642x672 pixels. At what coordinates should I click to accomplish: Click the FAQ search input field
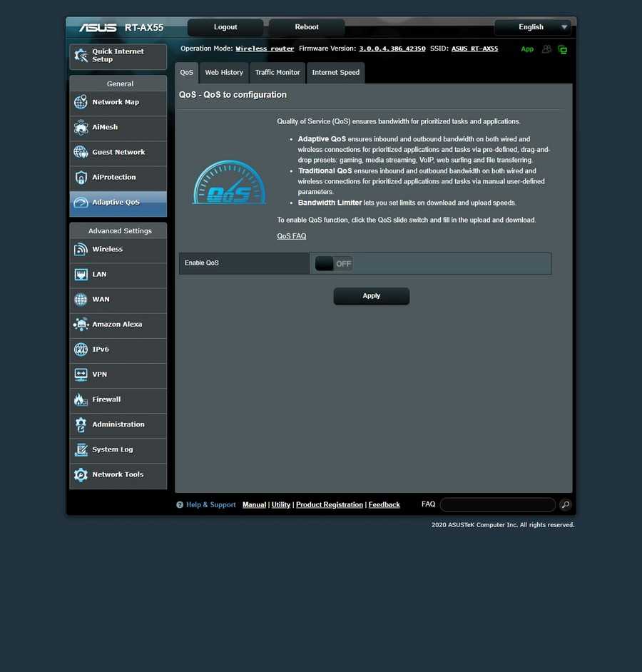pos(497,505)
